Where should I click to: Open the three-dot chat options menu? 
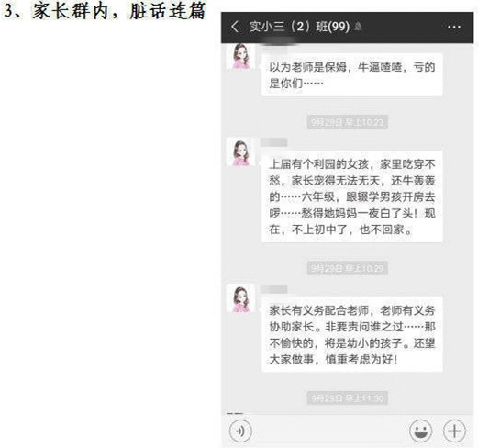454,27
